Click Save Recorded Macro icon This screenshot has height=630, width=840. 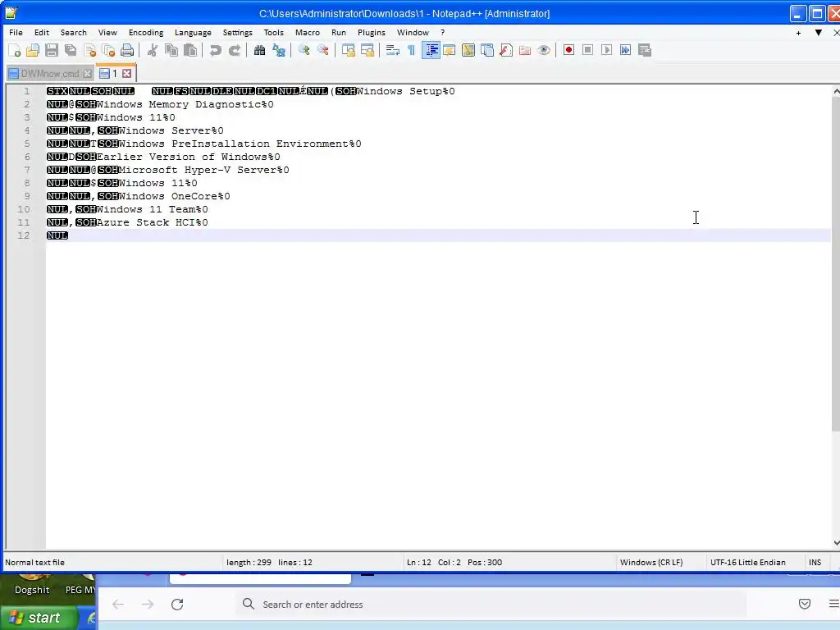click(645, 50)
